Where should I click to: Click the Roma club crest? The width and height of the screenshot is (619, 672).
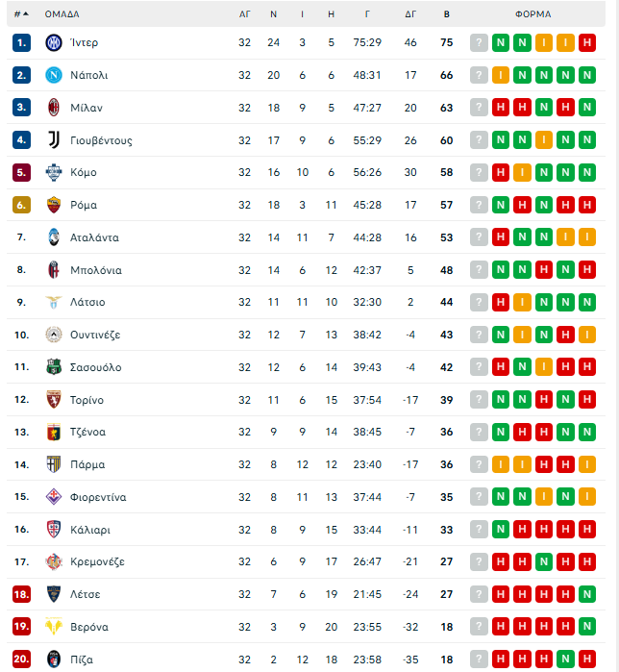(x=53, y=205)
